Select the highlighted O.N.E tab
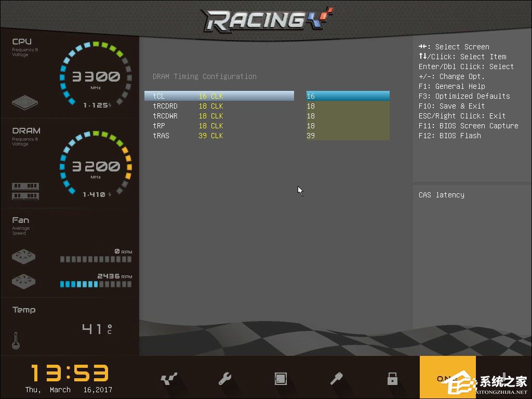Screen dimensions: 532x399 (x=447, y=378)
